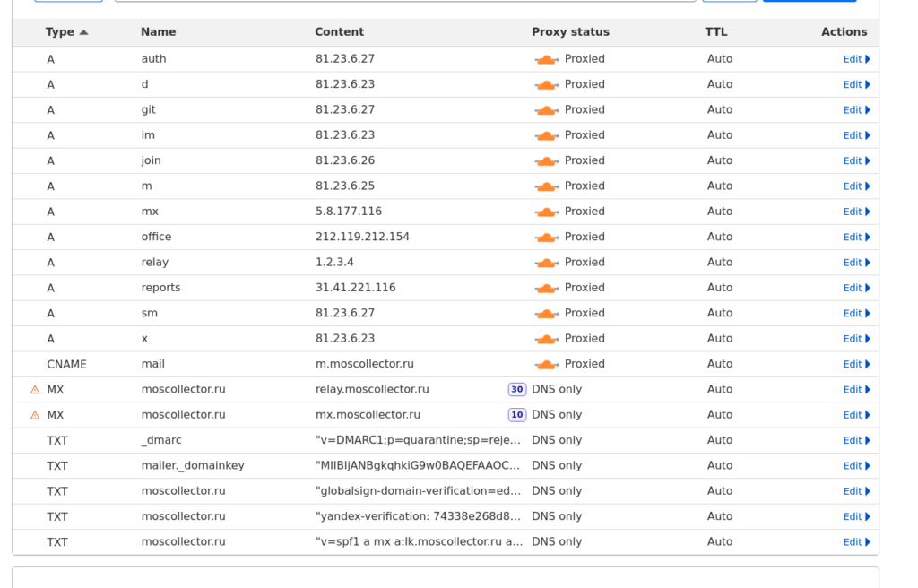Click the proxied cloud icon in office row
This screenshot has height=588, width=918.
(x=546, y=238)
